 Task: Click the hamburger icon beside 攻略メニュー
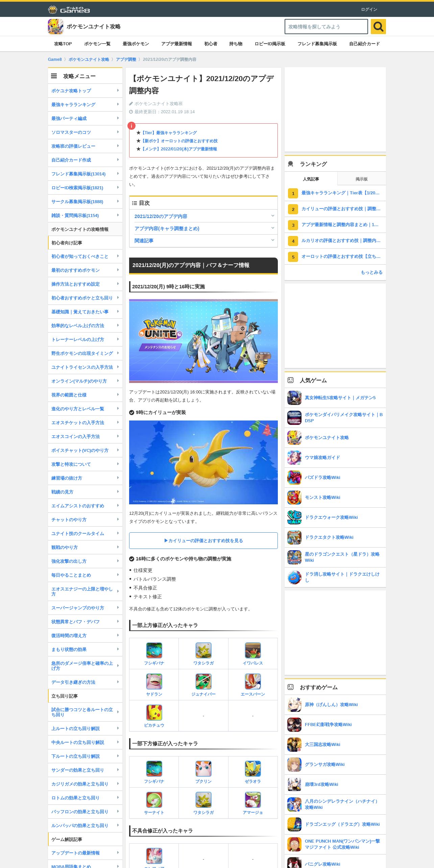54,76
